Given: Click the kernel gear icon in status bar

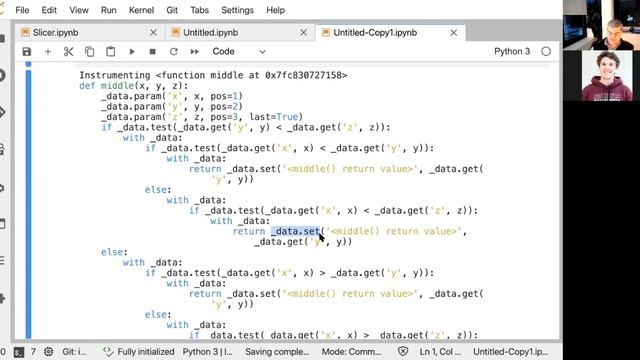Looking at the screenshot, I should click(49, 352).
